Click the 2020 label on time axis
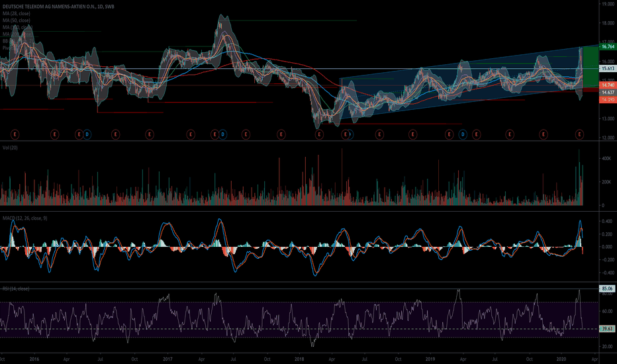This screenshot has width=617, height=364. pyautogui.click(x=561, y=359)
